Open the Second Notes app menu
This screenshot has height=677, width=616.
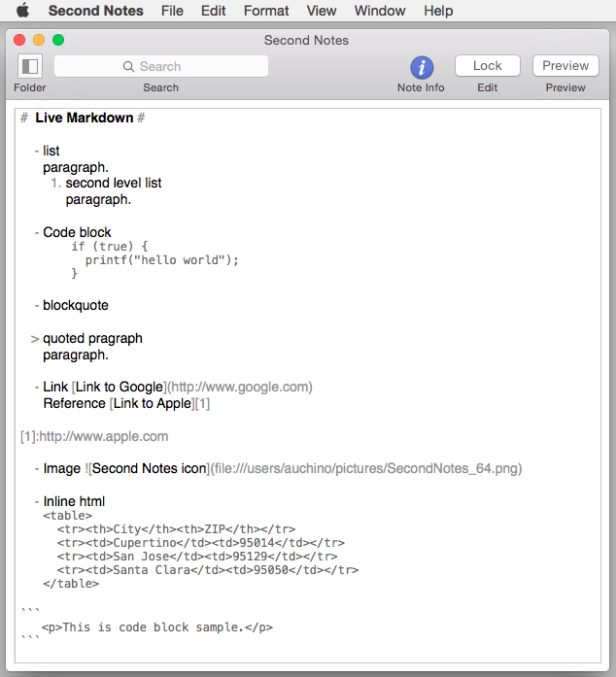pos(95,11)
